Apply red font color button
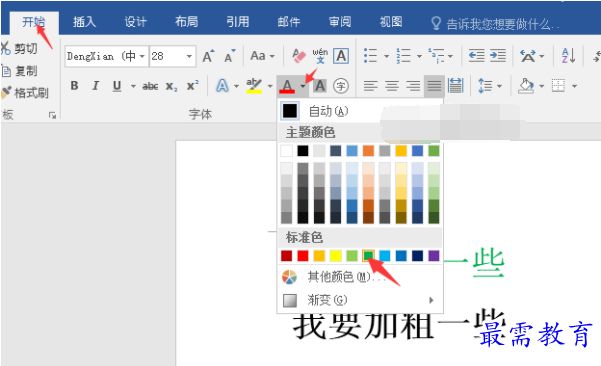The image size is (601, 366). pyautogui.click(x=287, y=85)
